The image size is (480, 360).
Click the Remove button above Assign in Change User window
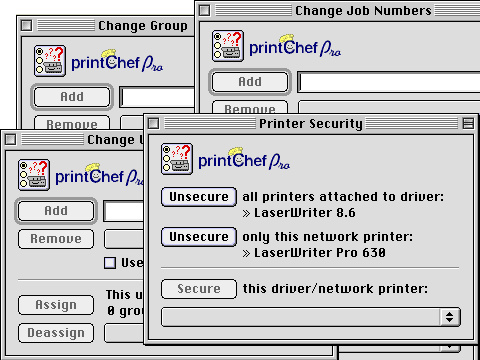click(56, 239)
